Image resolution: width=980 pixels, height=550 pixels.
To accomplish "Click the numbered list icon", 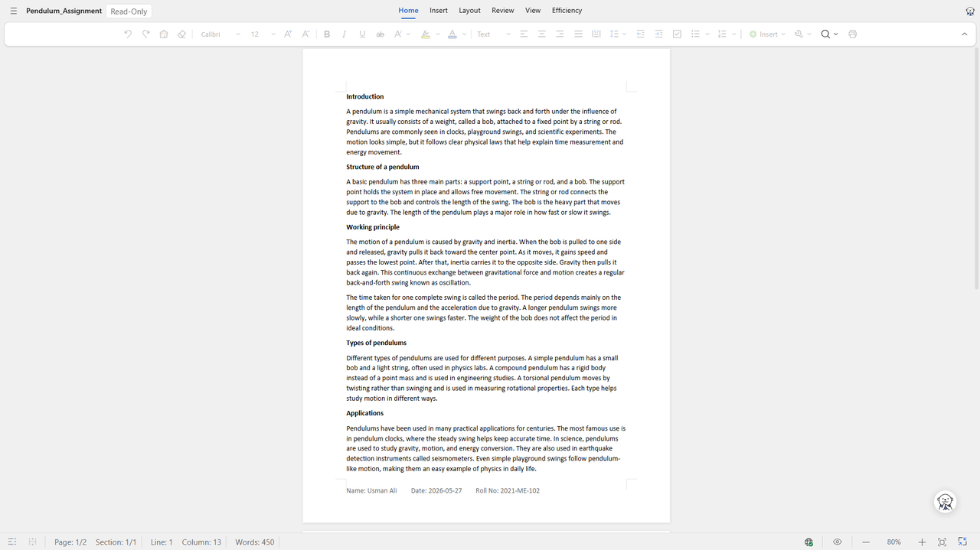I will [722, 34].
